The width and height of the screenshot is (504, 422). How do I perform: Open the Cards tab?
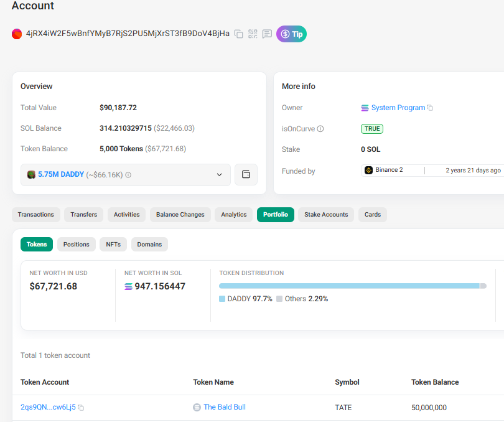[x=373, y=215]
